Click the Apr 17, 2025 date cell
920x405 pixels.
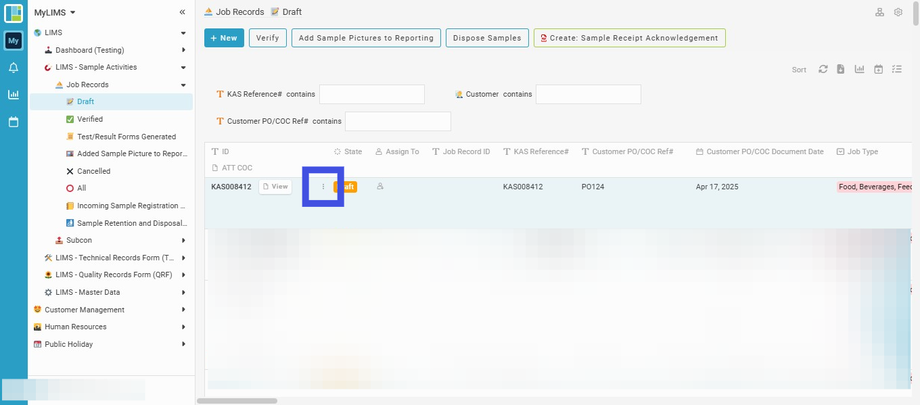pyautogui.click(x=717, y=187)
